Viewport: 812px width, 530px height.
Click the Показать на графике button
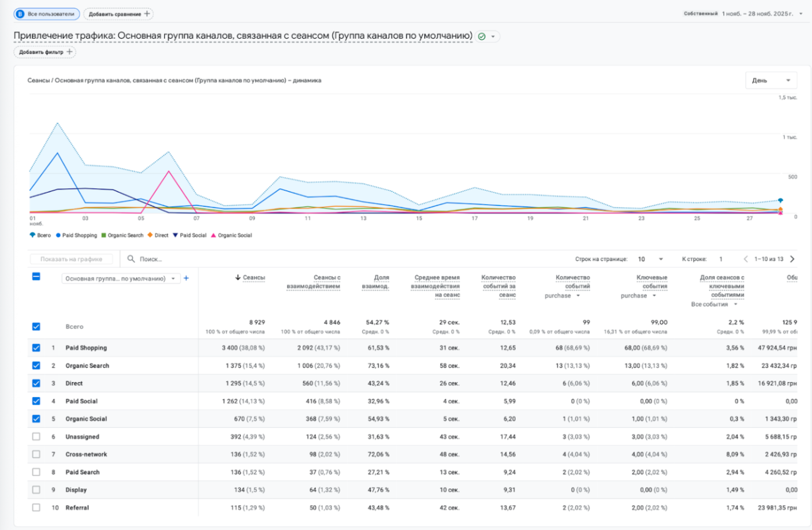coord(72,259)
